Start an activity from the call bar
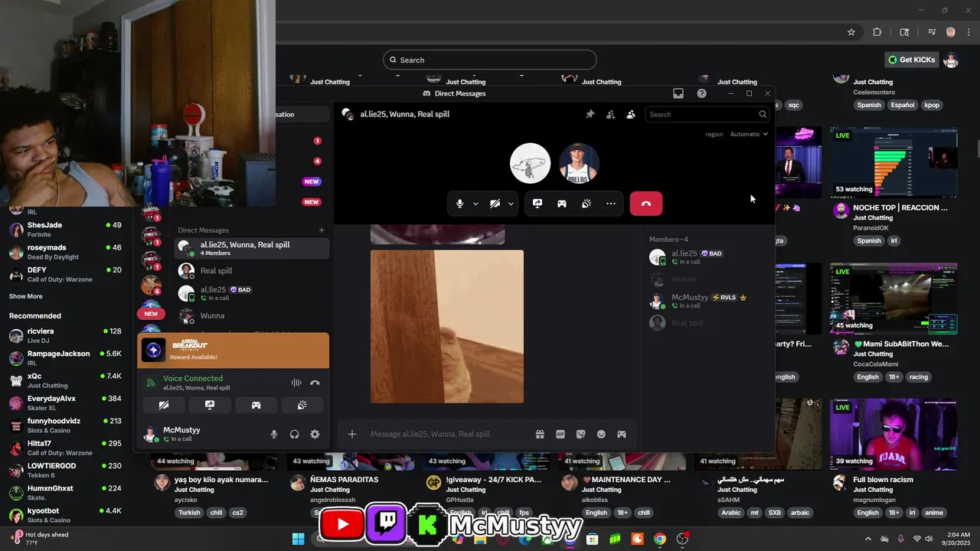Screen dimensions: 980x551 pos(562,204)
